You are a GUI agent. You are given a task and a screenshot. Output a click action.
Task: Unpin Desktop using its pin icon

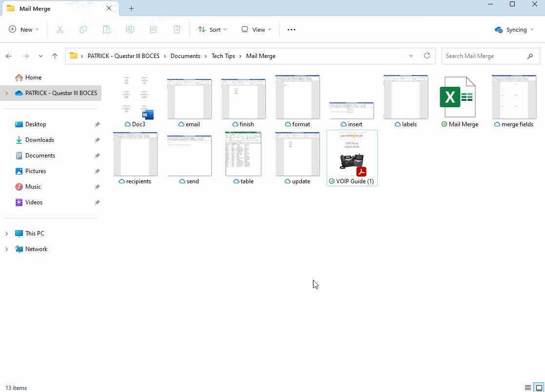pyautogui.click(x=97, y=124)
